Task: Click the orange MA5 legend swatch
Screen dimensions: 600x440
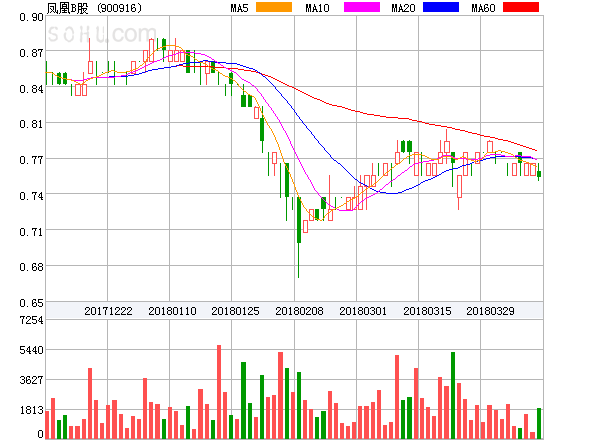Action: (274, 7)
